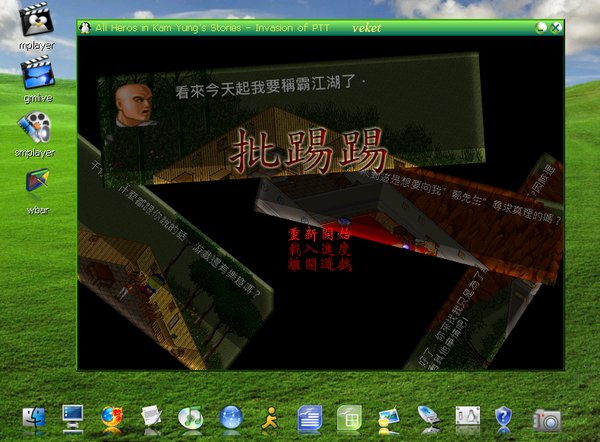Launch the Firefox globe icon in dock
The height and width of the screenshot is (442, 600).
112,417
